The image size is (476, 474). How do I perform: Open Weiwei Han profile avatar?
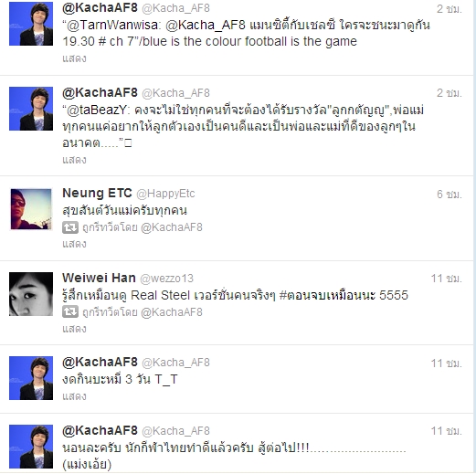coord(31,294)
